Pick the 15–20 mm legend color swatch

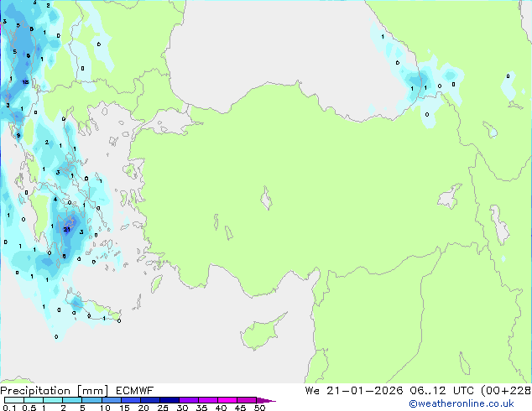[x=131, y=400]
